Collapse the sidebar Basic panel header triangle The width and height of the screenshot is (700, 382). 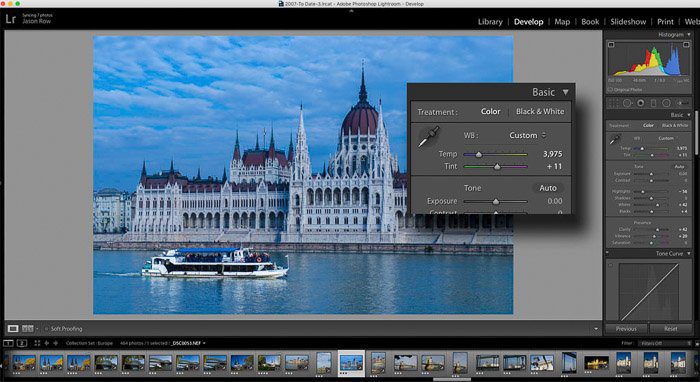coord(688,115)
